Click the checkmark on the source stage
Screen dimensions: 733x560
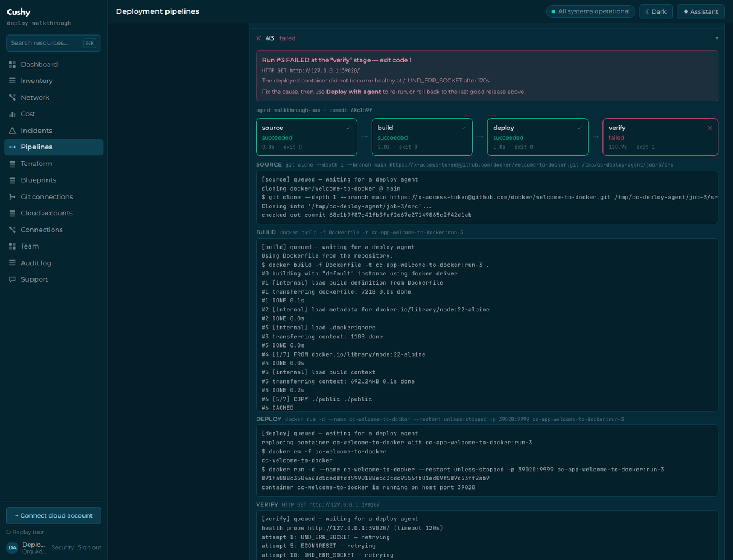pyautogui.click(x=348, y=128)
